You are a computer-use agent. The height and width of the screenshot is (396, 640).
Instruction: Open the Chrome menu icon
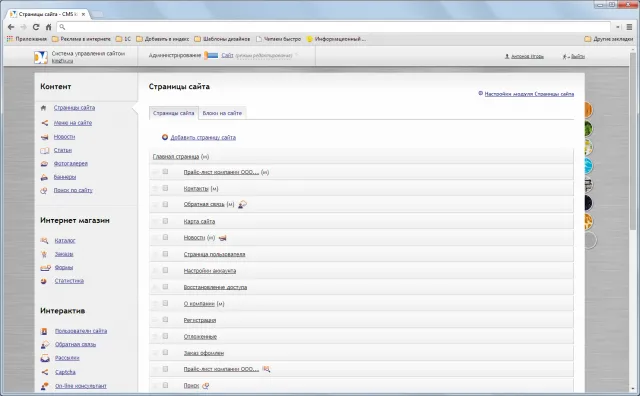click(629, 27)
